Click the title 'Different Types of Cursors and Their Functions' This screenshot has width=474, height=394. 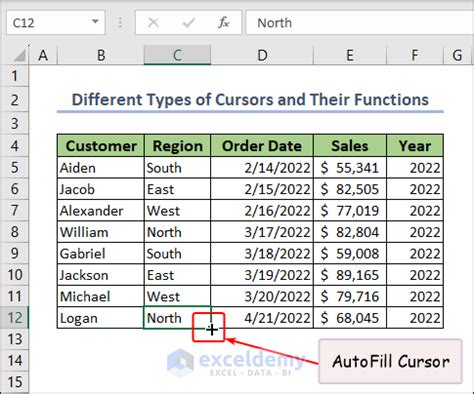tap(250, 99)
